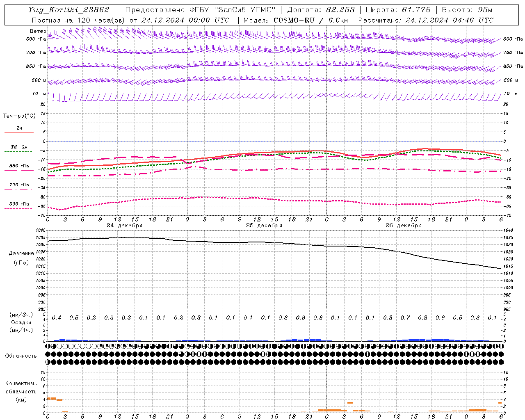Viewport: 525px width, 420px height.
Task: Click the 24 декабря date label
Action: [x=124, y=226]
